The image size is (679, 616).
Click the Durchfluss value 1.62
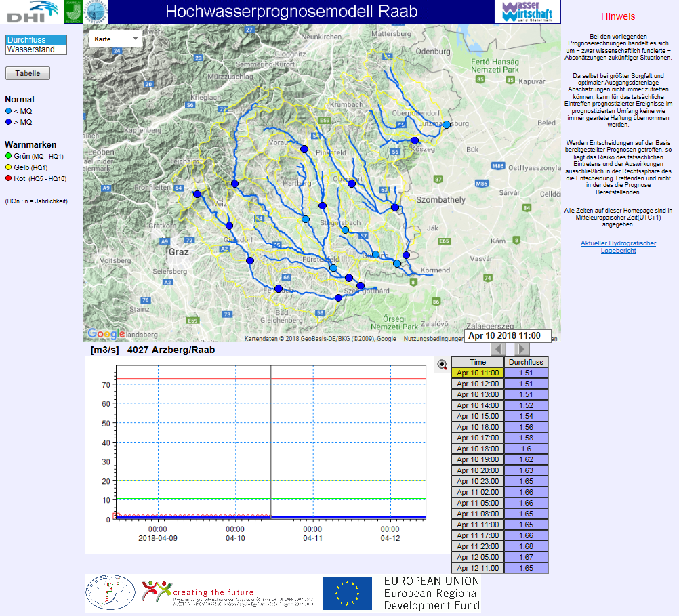pyautogui.click(x=526, y=459)
